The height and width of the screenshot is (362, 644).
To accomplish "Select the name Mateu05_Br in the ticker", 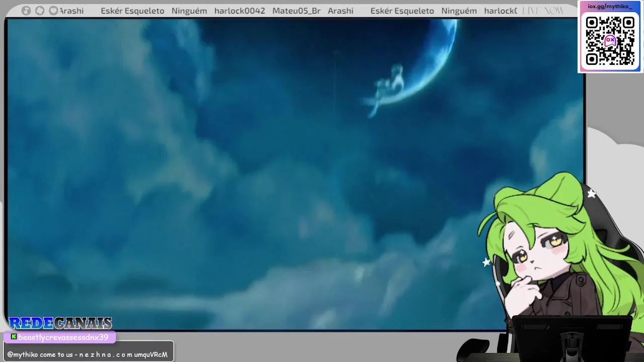I will pos(296,11).
